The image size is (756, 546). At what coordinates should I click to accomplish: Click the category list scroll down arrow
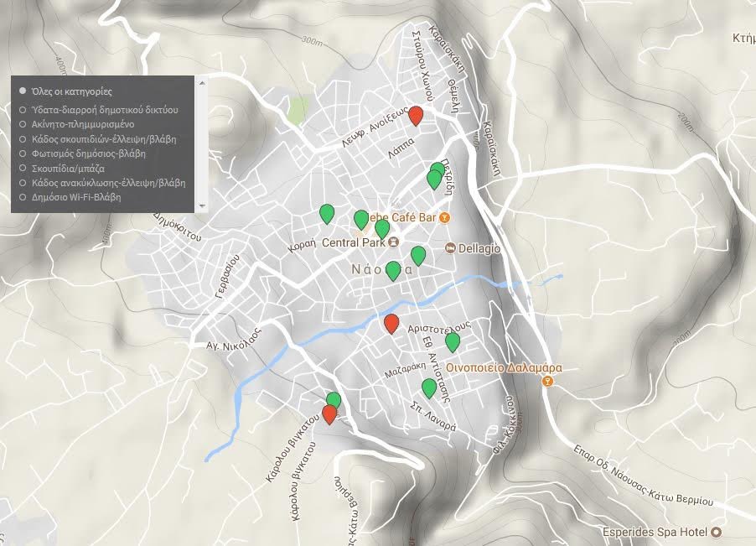(200, 206)
